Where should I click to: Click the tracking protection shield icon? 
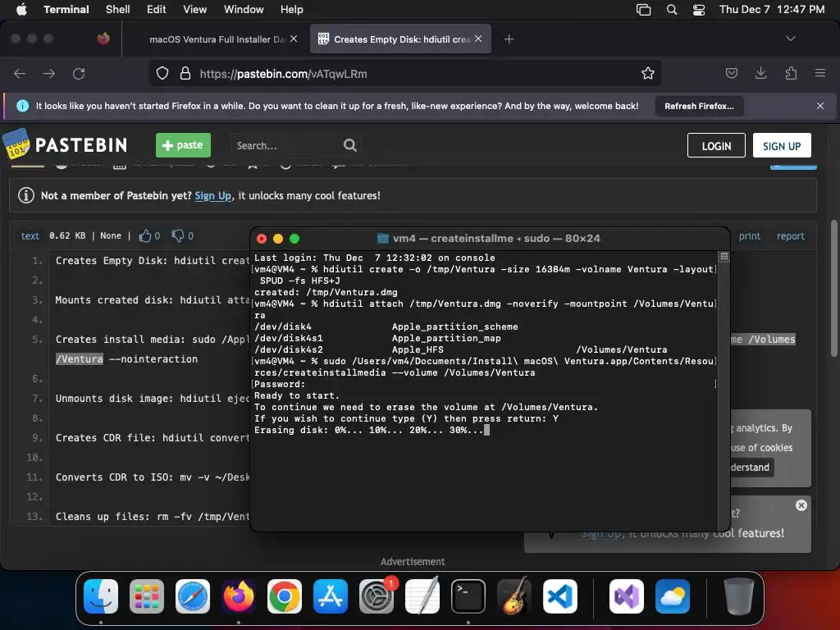point(162,73)
